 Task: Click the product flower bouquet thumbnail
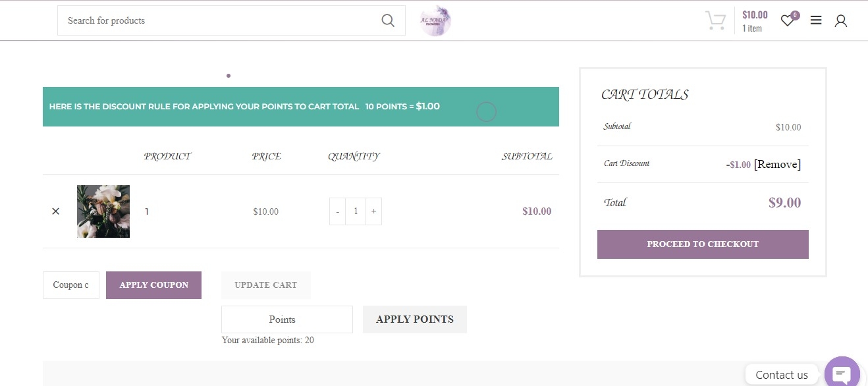point(103,211)
